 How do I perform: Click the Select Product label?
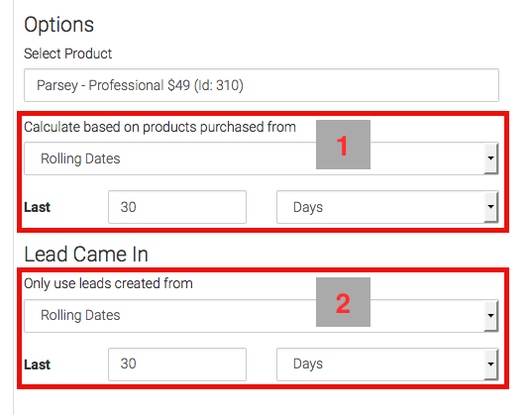pyautogui.click(x=67, y=53)
